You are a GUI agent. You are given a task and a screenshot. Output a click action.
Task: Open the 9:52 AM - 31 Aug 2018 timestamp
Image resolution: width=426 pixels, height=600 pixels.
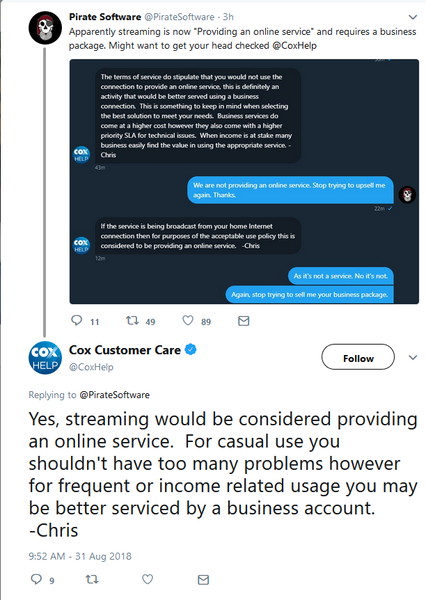tap(80, 556)
